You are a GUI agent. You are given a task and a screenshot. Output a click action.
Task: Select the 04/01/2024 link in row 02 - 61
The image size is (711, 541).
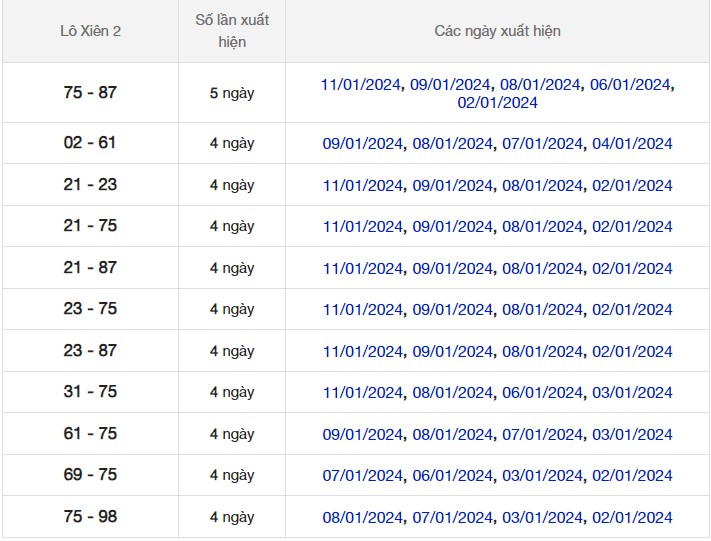click(632, 144)
